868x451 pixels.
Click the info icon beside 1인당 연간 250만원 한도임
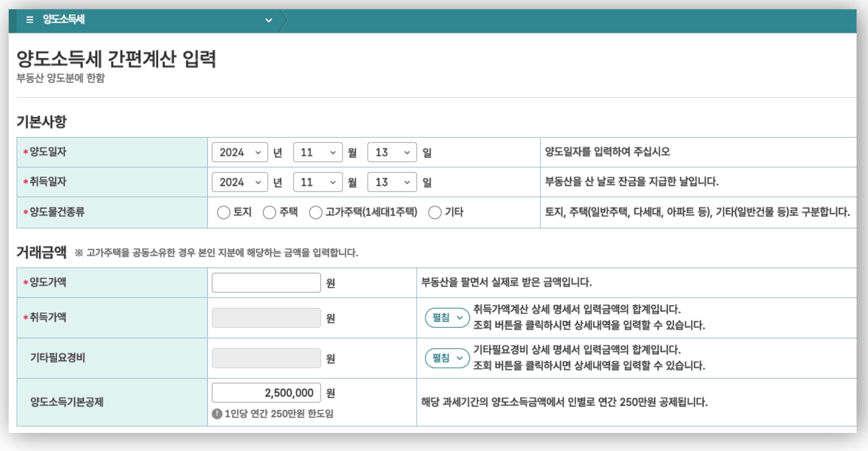[217, 414]
